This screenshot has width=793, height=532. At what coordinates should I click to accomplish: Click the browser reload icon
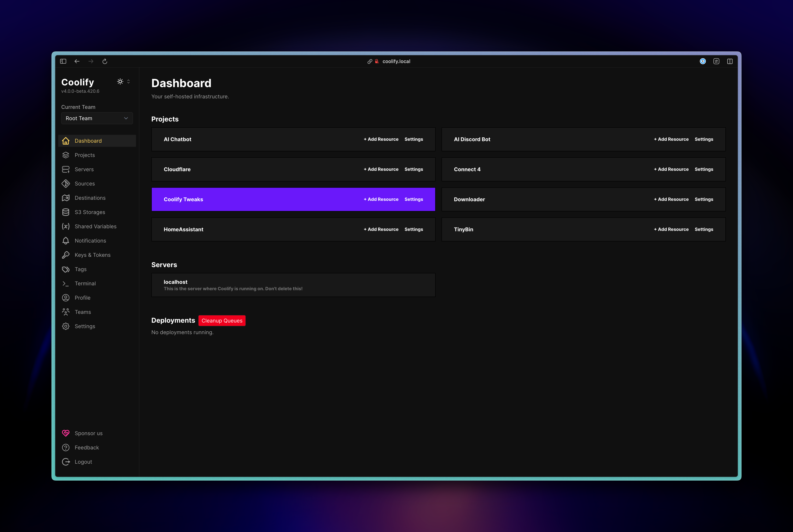(105, 61)
